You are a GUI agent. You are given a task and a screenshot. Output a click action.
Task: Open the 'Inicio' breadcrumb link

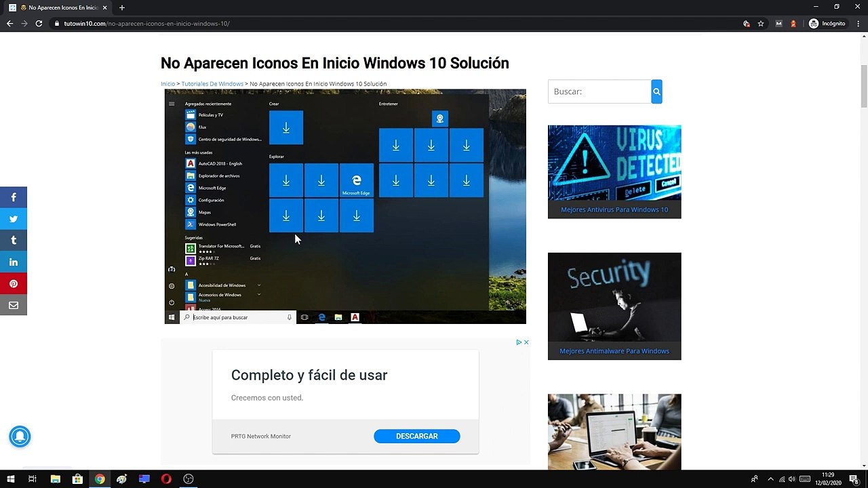coord(167,84)
